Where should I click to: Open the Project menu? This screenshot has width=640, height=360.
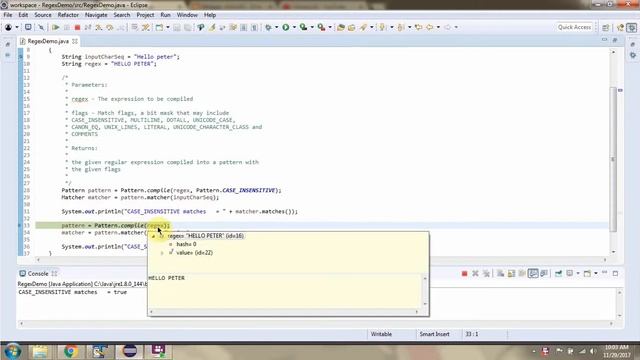[x=145, y=15]
